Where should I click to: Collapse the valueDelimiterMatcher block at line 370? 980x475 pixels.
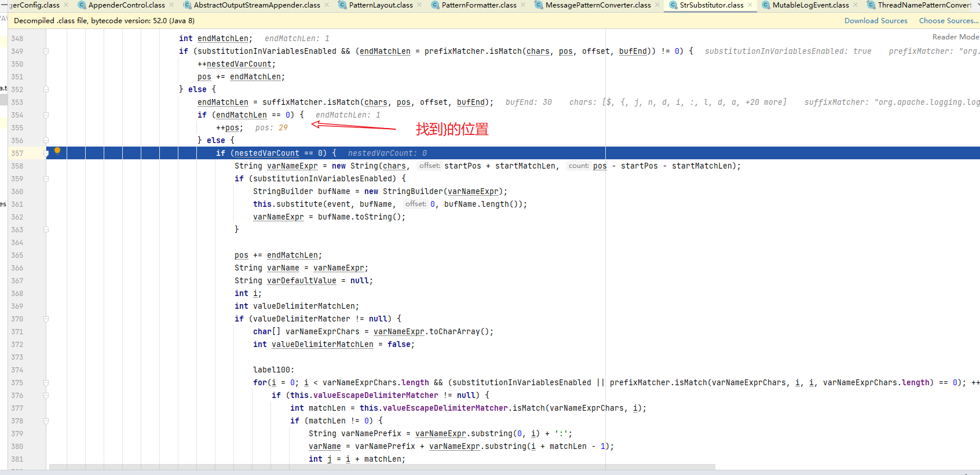pos(46,319)
